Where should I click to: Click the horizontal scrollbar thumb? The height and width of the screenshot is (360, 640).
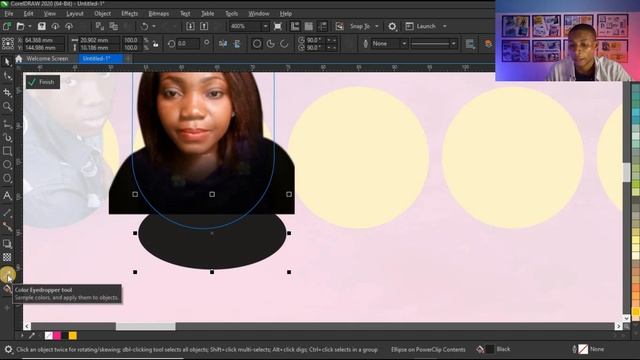(x=146, y=327)
